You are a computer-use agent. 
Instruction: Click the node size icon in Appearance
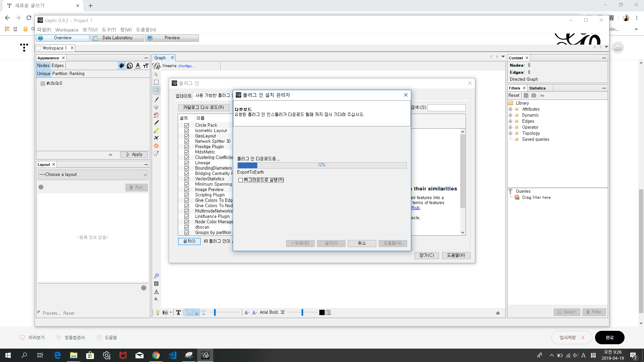130,66
